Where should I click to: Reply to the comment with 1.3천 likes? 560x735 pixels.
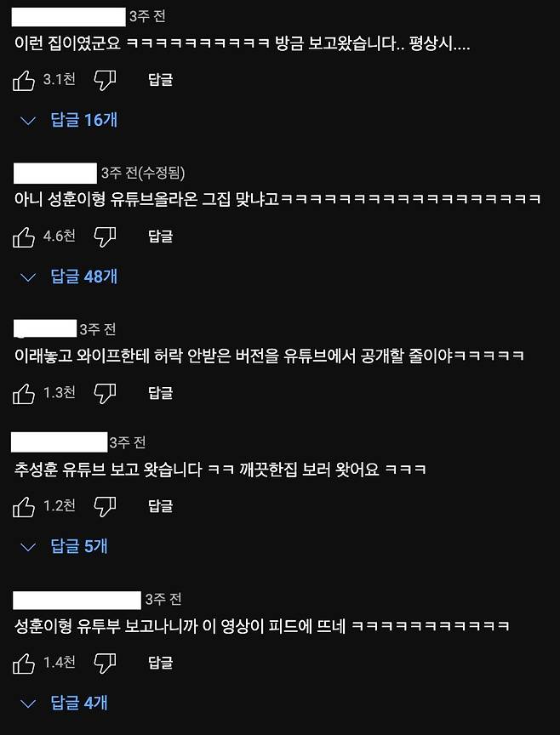[160, 393]
